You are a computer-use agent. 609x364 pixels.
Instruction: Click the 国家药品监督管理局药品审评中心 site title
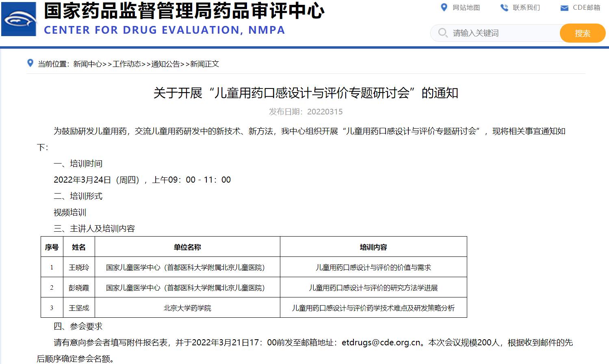pos(184,11)
